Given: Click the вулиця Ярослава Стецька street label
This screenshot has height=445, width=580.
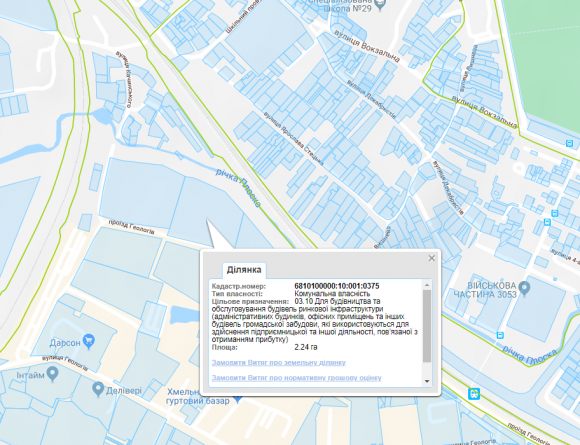Looking at the screenshot, I should [x=294, y=138].
